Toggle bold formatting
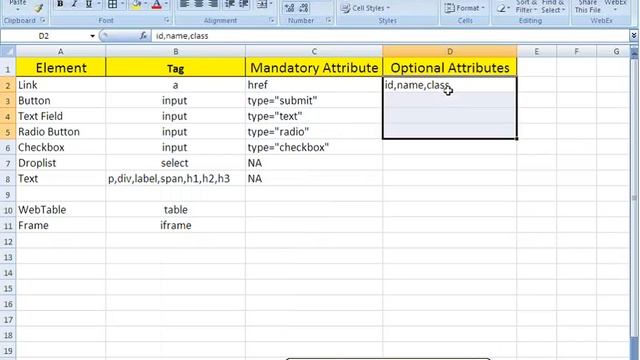640x360 pixels. tap(60, 4)
